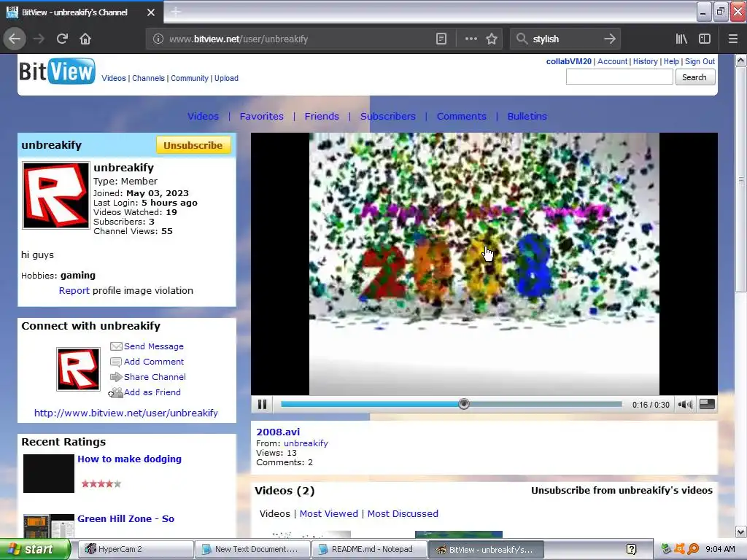Click the BitView logo
Screen dimensions: 747x560
57,71
